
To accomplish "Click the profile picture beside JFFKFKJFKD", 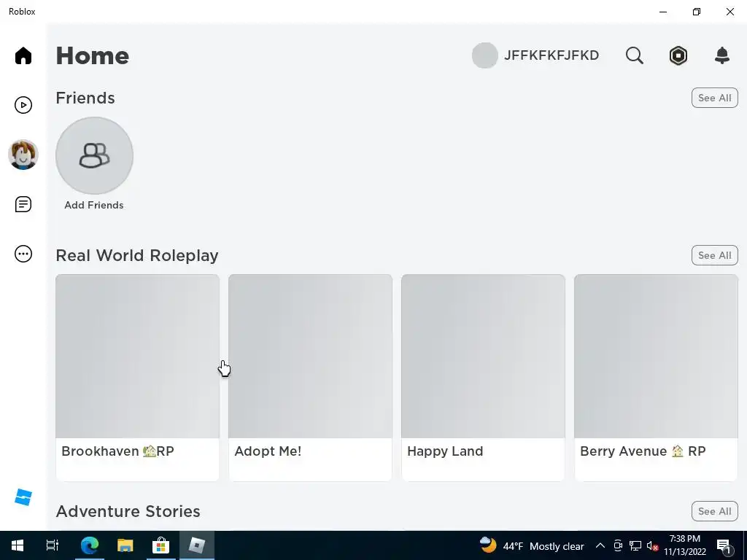I will [x=484, y=55].
